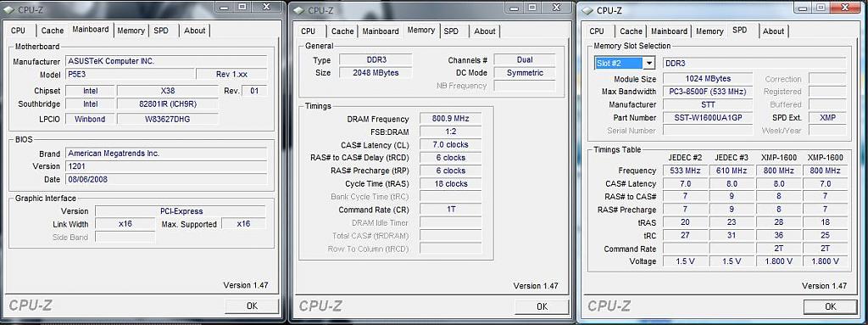Click the JEDEC #2 column header

point(685,157)
